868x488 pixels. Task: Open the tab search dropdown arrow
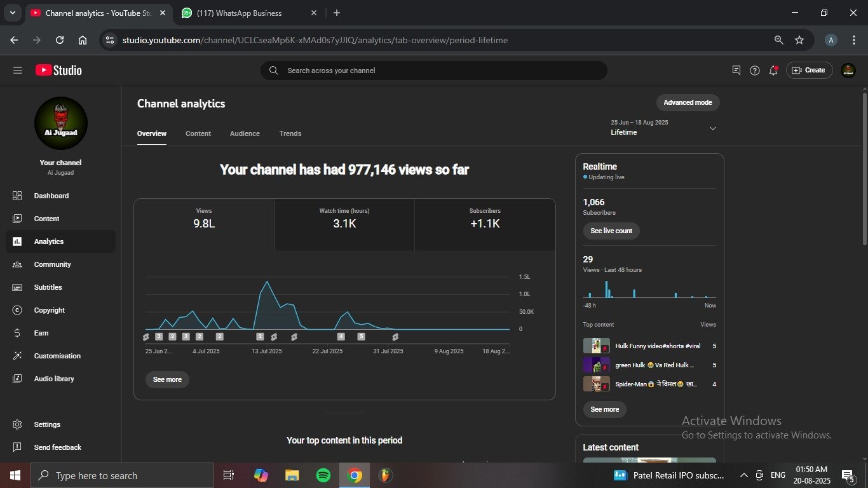12,13
